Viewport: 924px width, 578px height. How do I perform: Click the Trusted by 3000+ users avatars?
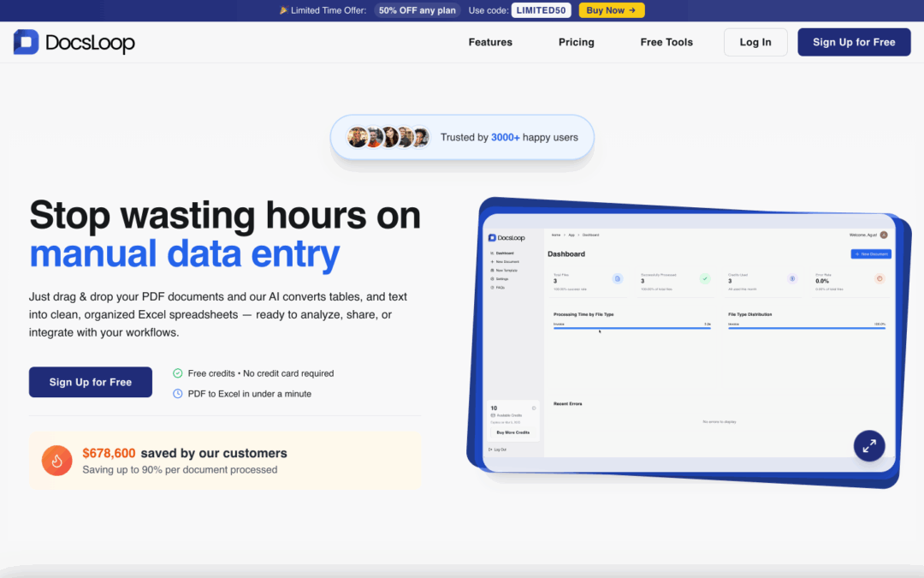(388, 137)
